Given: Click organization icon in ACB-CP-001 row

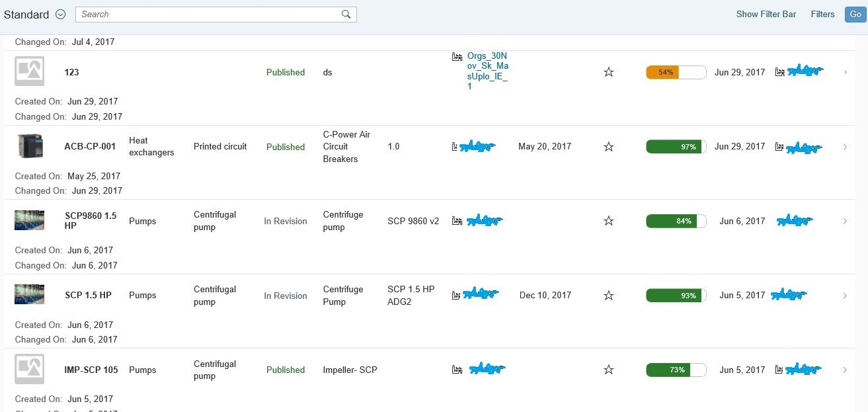Looking at the screenshot, I should (454, 146).
